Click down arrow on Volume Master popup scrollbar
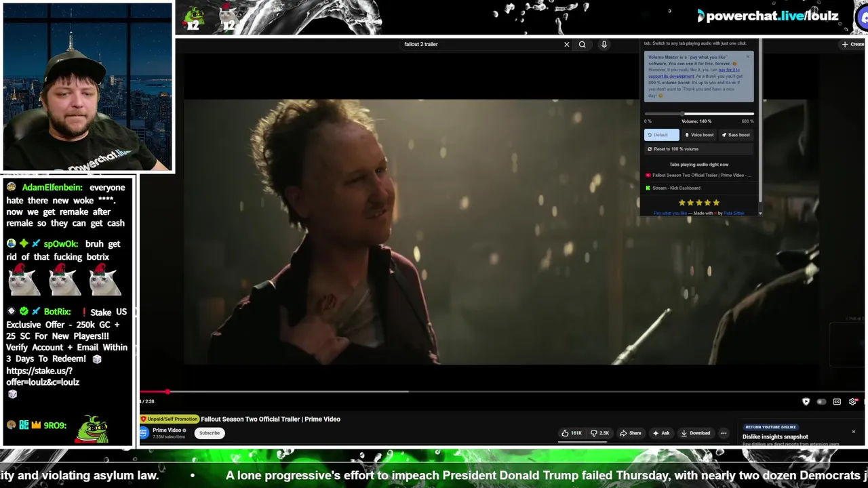This screenshot has width=868, height=488. pos(759,213)
